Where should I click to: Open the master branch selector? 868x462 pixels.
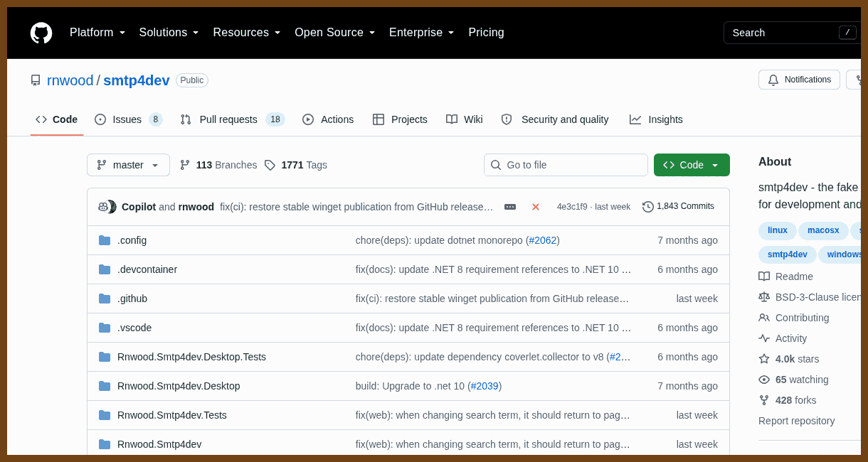128,165
